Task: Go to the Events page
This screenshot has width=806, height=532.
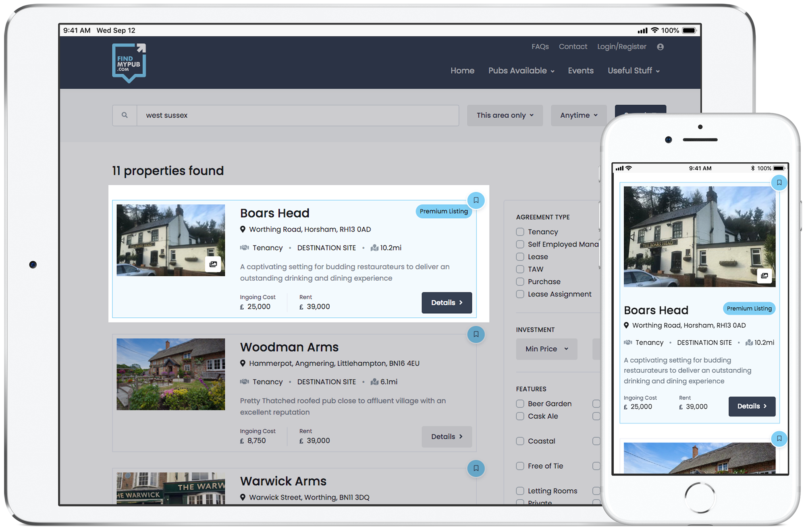Action: (580, 71)
